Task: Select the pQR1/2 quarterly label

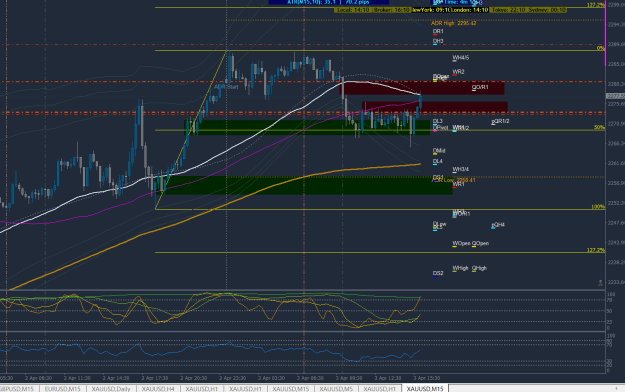Action: tap(500, 121)
